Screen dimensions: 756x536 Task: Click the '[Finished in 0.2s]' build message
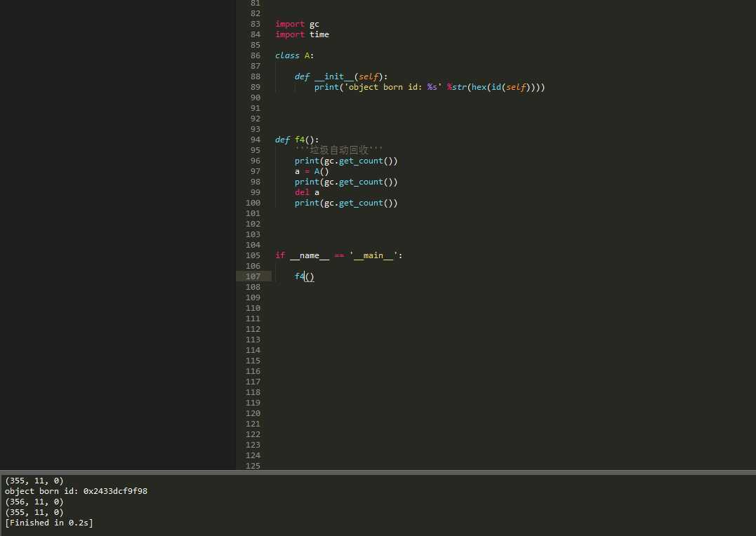point(48,523)
